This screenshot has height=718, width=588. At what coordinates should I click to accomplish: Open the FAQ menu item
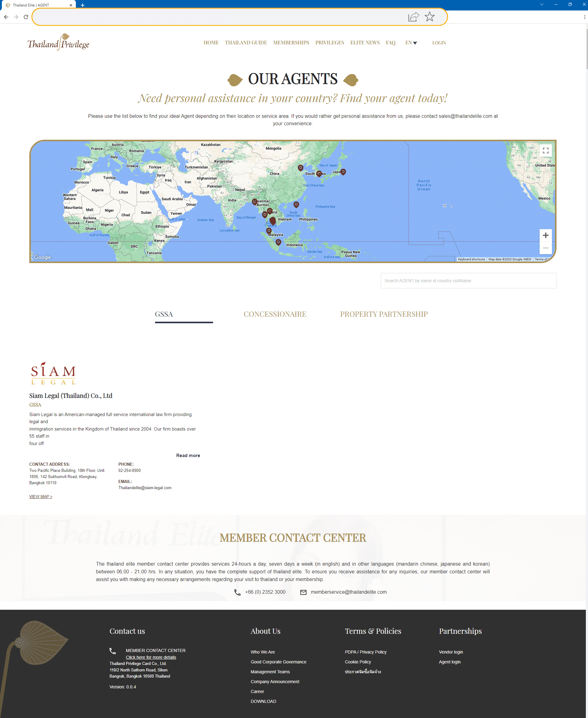tap(391, 43)
